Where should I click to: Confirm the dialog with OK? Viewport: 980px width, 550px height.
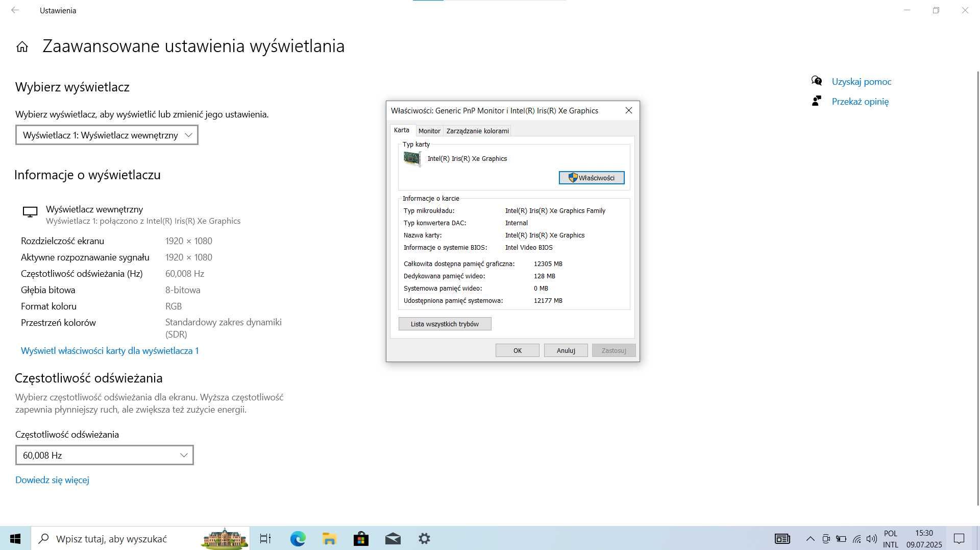(x=517, y=350)
